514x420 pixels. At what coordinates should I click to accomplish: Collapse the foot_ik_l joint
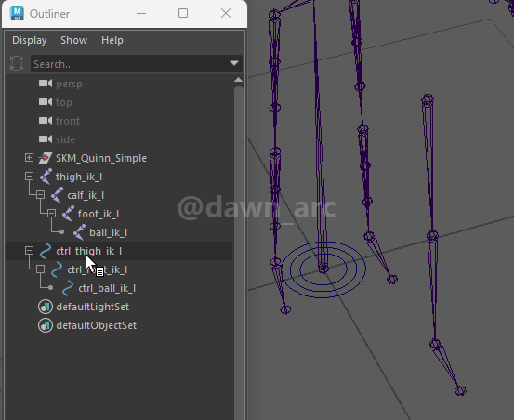coord(51,214)
